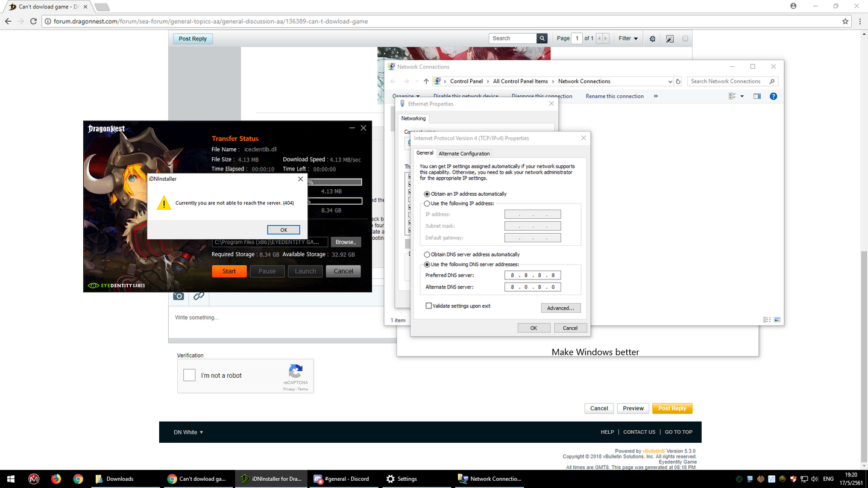
Task: Click the forum Search input field
Action: [x=513, y=38]
